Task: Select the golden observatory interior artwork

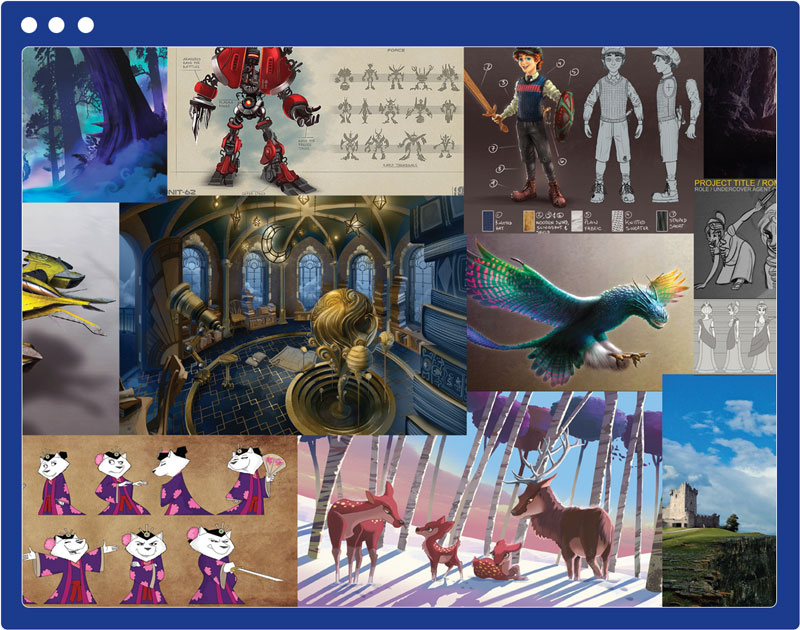Action: (290, 310)
